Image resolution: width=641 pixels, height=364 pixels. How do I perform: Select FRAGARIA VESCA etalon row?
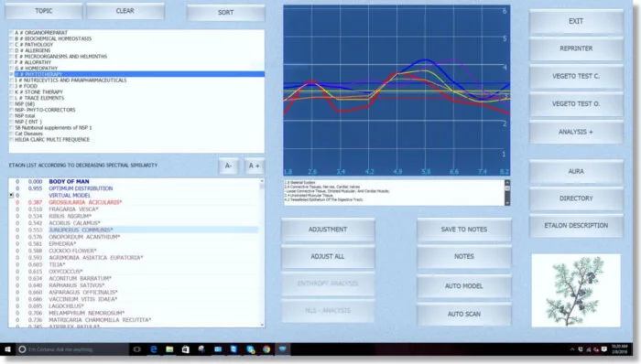click(134, 209)
